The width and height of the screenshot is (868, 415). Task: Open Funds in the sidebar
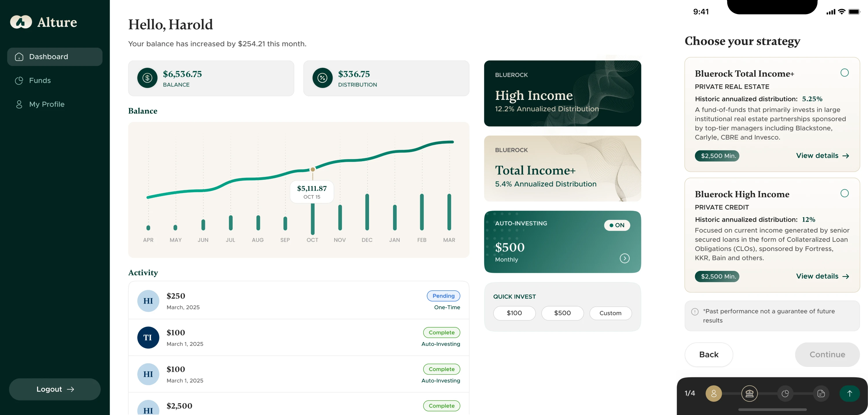55,80
